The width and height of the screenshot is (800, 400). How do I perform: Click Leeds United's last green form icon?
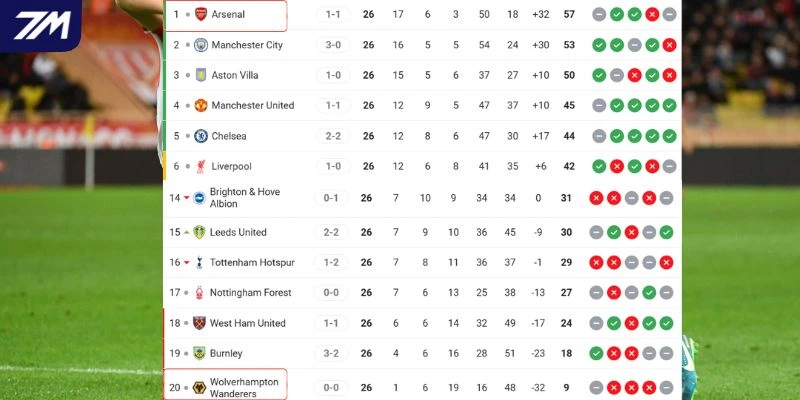pyautogui.click(x=667, y=232)
